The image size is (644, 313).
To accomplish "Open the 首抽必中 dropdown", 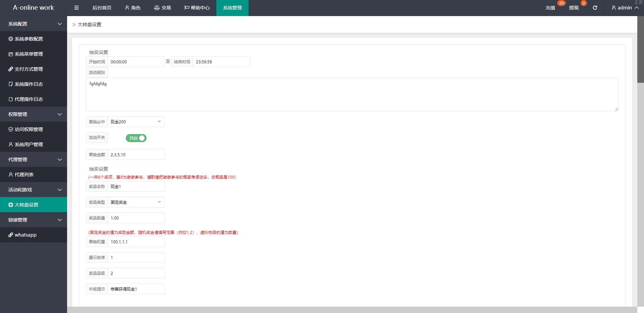I will point(136,122).
